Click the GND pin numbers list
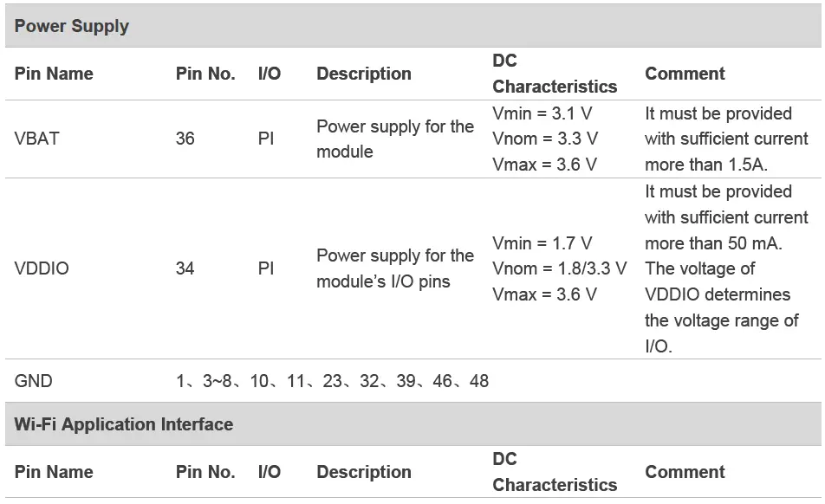Image resolution: width=825 pixels, height=504 pixels. pyautogui.click(x=332, y=381)
